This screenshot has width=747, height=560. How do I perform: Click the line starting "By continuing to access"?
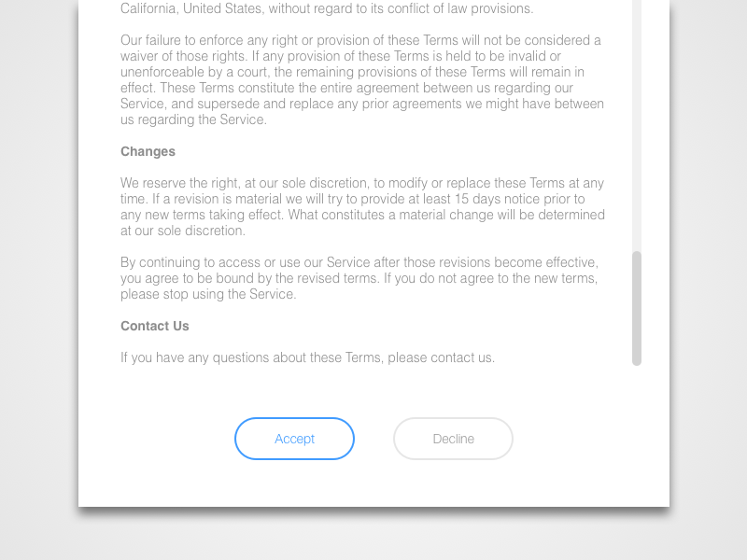[359, 262]
